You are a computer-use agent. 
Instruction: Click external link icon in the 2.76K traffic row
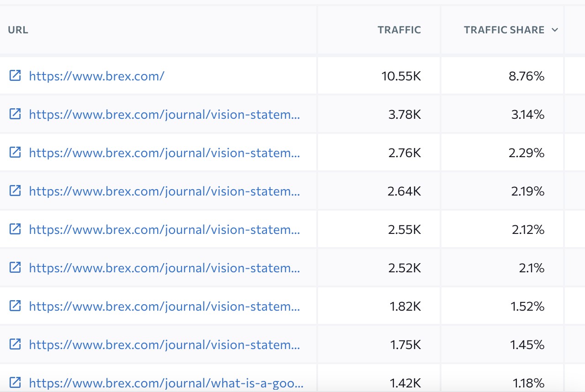[x=15, y=152]
